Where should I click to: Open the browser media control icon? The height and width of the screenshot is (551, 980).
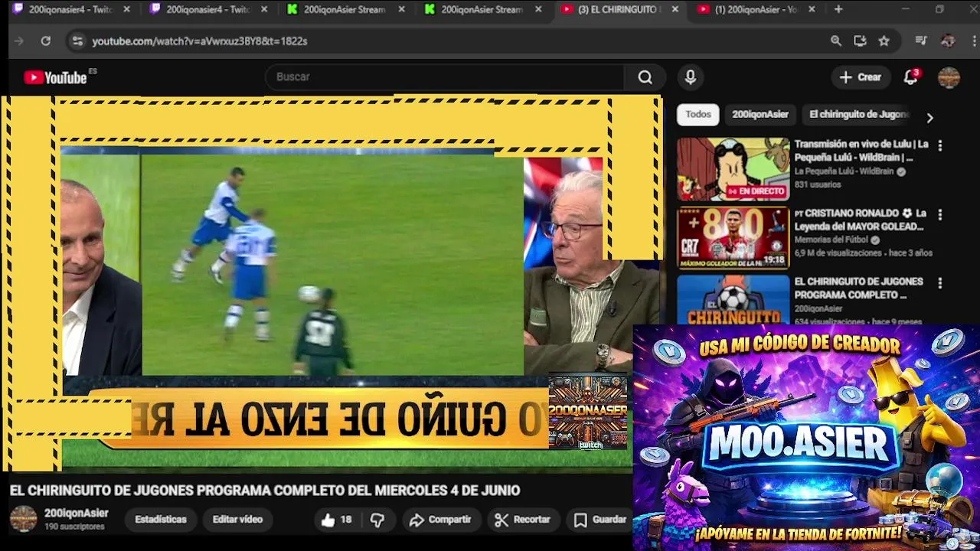921,41
